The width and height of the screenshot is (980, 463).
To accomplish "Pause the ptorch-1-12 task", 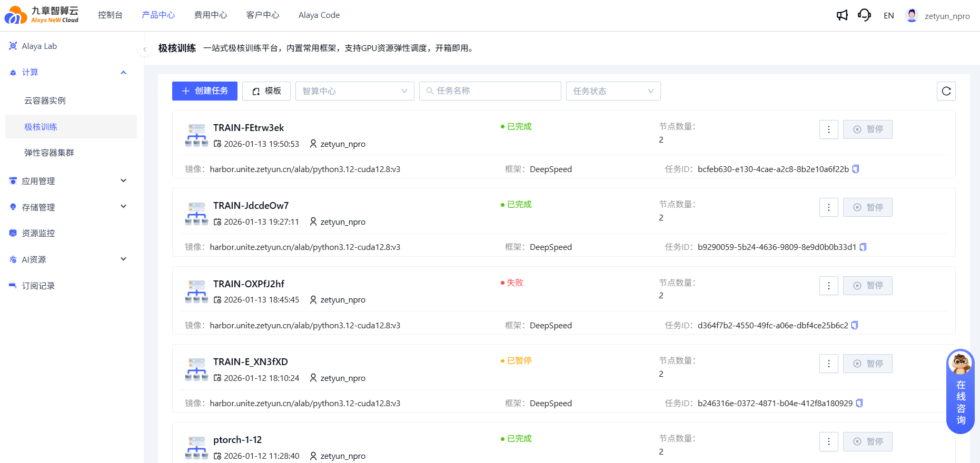I will coord(868,441).
